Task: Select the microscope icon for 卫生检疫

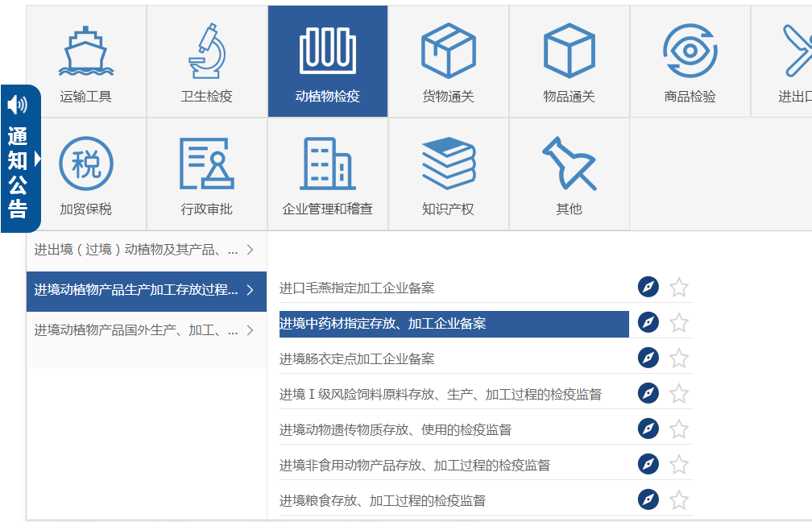Action: (206, 51)
